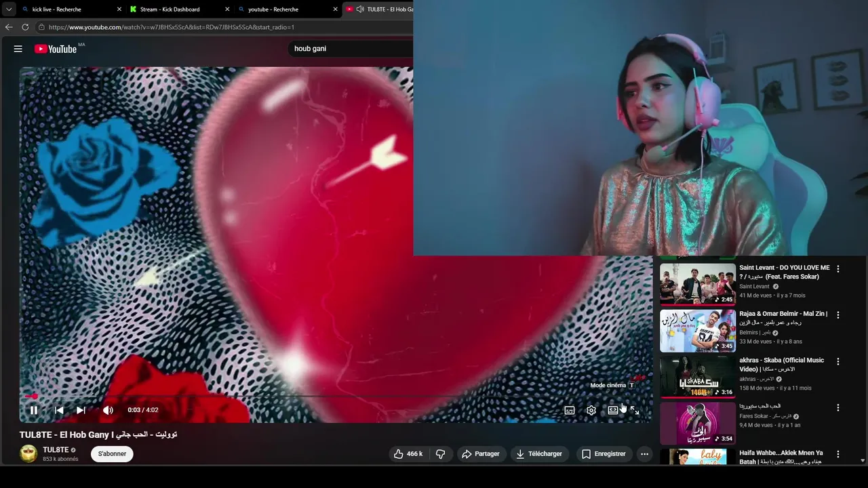The width and height of the screenshot is (868, 488).
Task: Go to the previous video in playlist
Action: [x=59, y=410]
